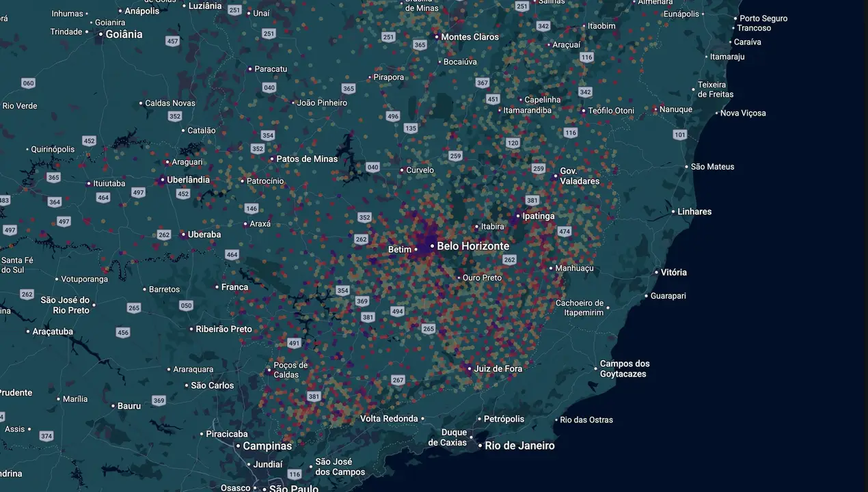
Task: Click the João Pinheiro label
Action: 322,102
